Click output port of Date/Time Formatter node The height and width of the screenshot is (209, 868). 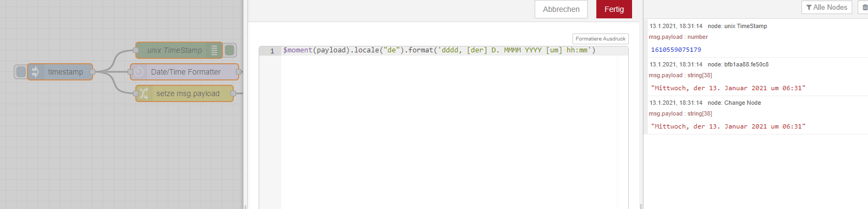coord(239,72)
